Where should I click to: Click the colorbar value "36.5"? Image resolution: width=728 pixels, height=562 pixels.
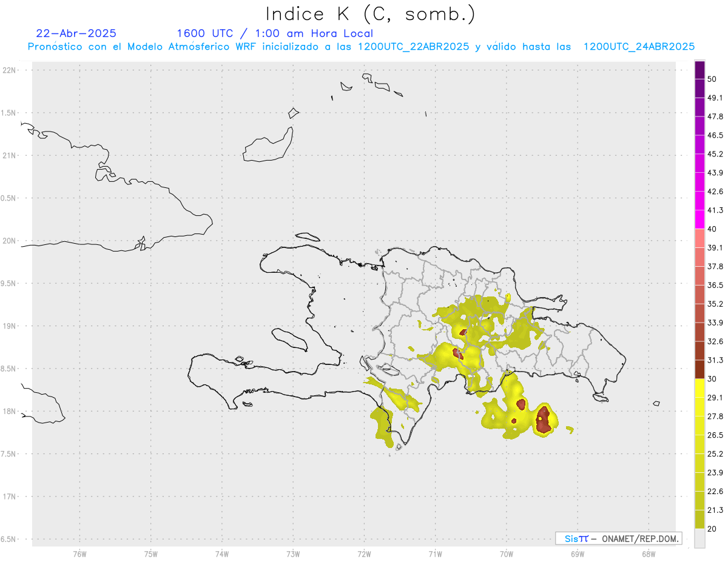pos(715,285)
